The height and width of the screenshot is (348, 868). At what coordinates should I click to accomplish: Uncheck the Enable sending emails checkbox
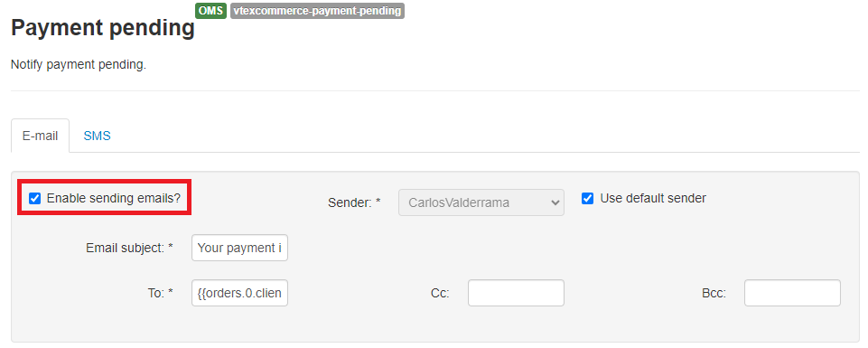(x=35, y=198)
